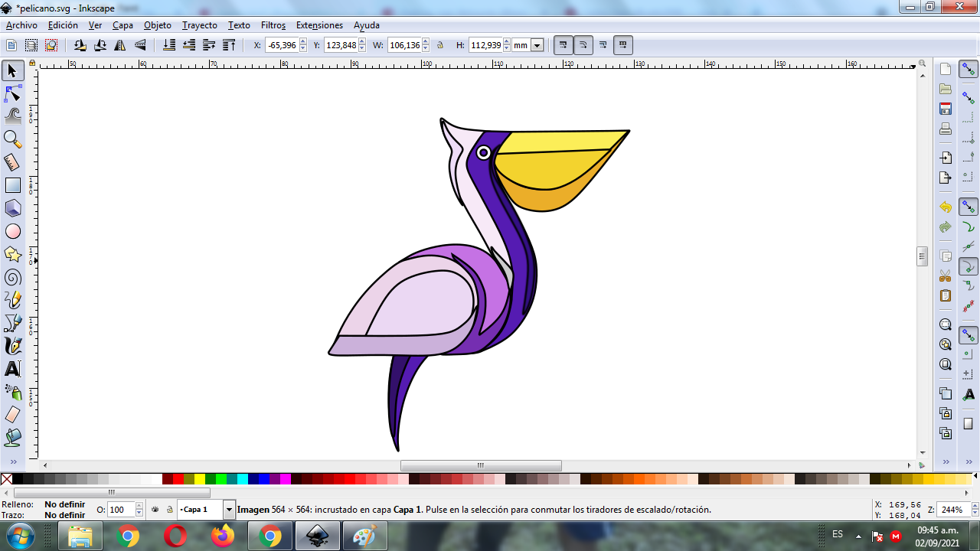
Task: Click Undo yellow arrow icon
Action: pyautogui.click(x=946, y=207)
